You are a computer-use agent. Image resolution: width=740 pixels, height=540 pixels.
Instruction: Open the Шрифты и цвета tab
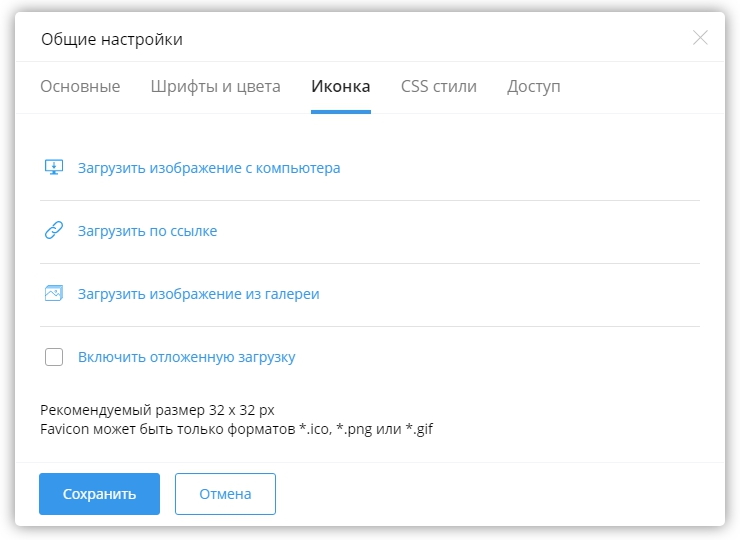pos(215,87)
